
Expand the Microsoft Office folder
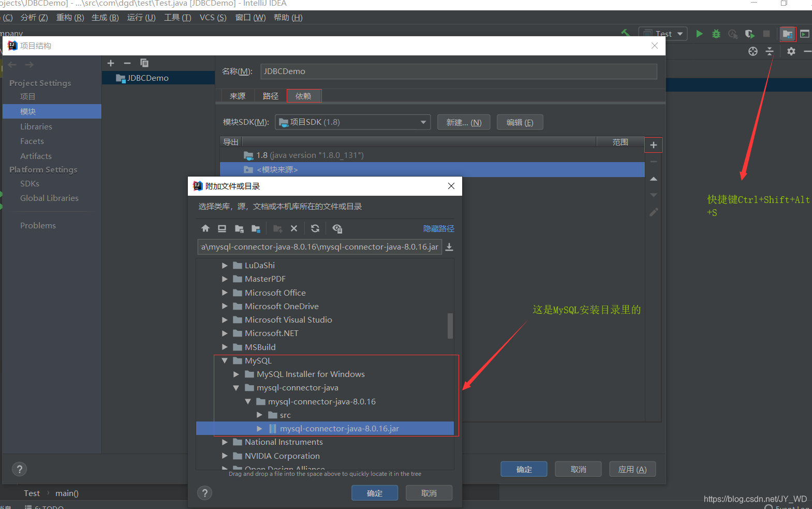(x=225, y=293)
